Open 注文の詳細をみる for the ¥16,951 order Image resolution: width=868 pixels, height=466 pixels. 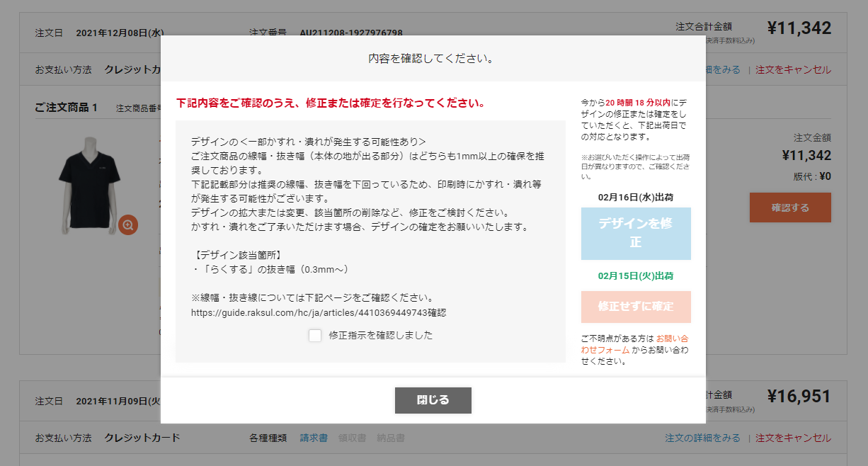pyautogui.click(x=702, y=438)
